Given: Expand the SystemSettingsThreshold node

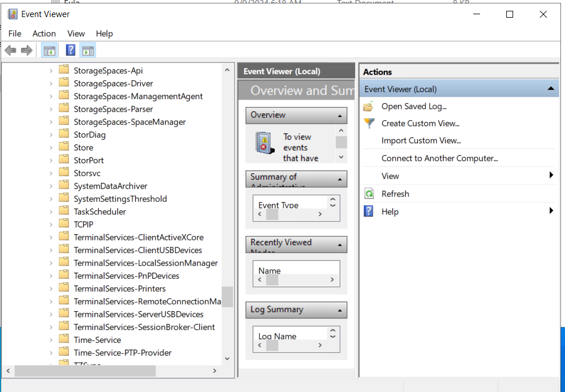Looking at the screenshot, I should pyautogui.click(x=51, y=199).
